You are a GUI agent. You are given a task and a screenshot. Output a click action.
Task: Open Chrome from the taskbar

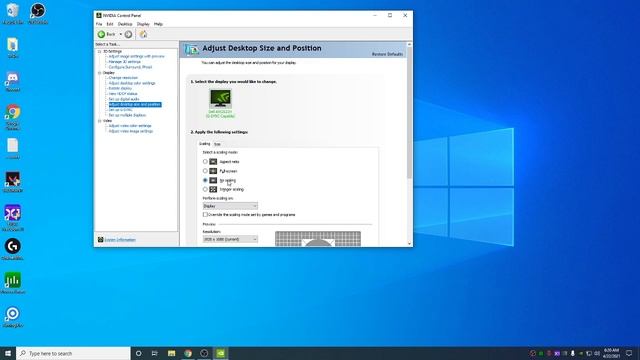click(x=188, y=353)
